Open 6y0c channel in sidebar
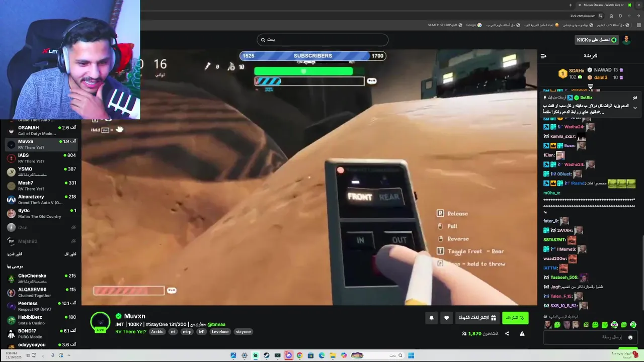Image resolution: width=644 pixels, height=362 pixels. [41, 213]
